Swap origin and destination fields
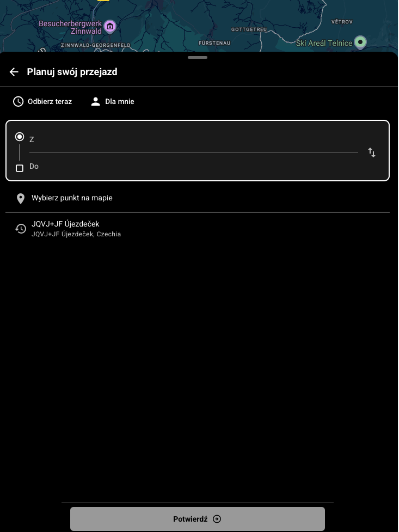Screen dimensions: 399x532 click(372, 153)
